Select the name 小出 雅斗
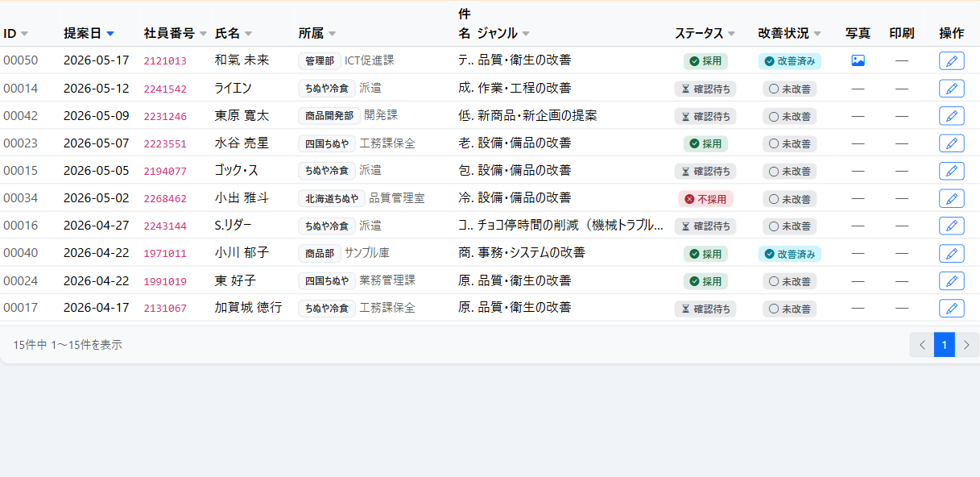Viewport: 980px width, 477px height. (242, 198)
